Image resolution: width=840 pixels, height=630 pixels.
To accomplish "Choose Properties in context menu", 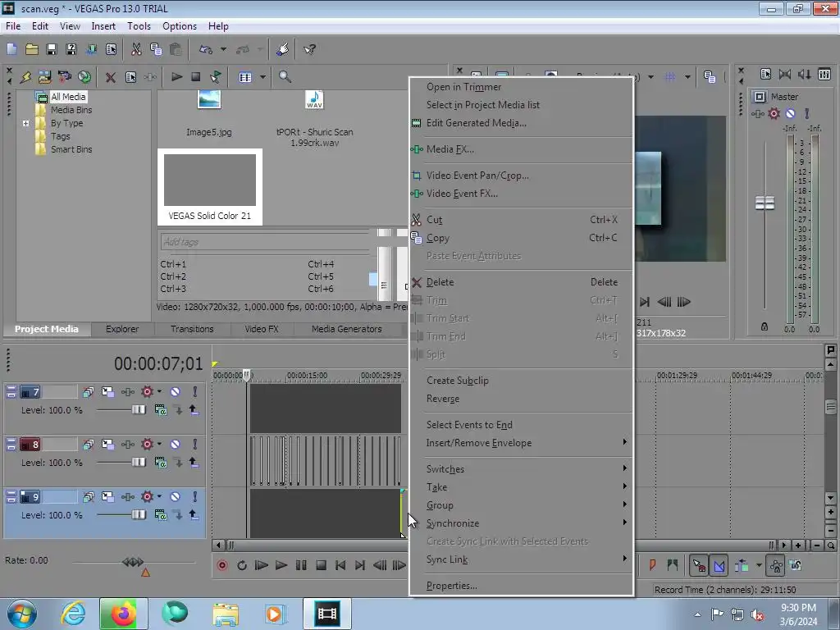I will pos(521,586).
